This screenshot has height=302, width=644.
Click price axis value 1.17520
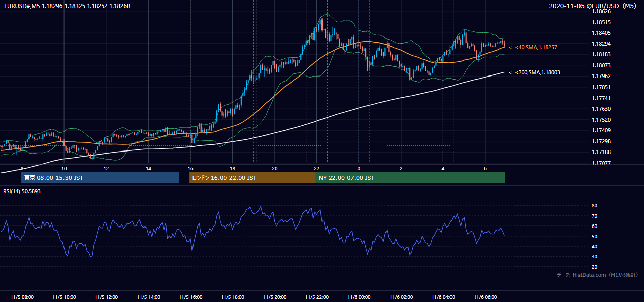[601, 120]
